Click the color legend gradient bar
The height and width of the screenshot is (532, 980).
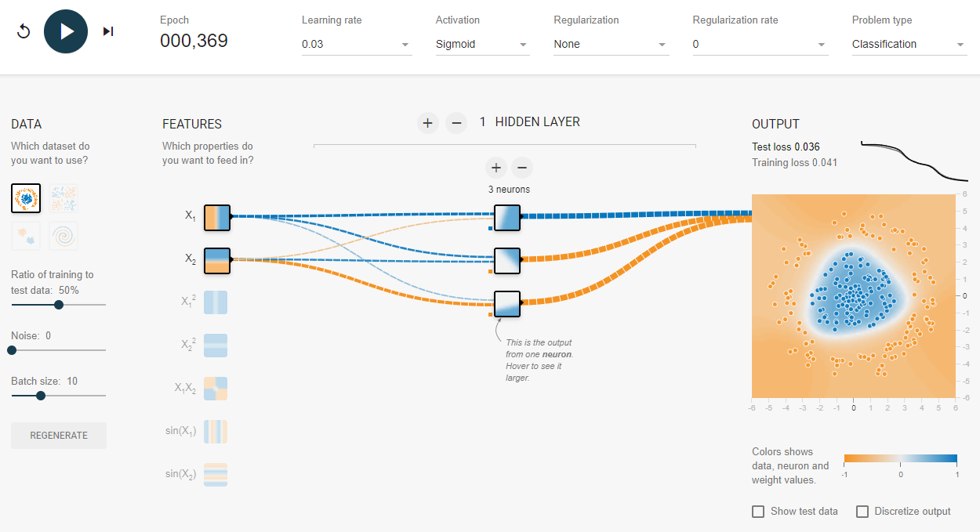pos(901,460)
